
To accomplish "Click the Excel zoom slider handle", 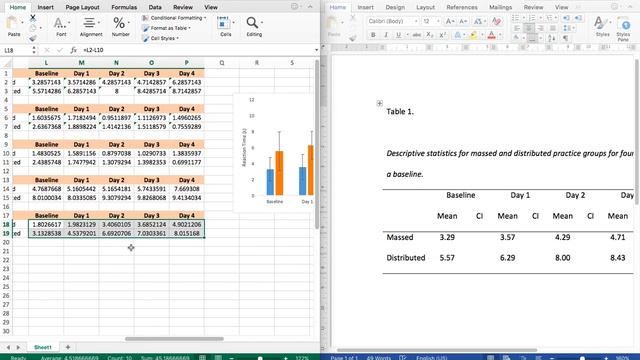I will (260, 358).
